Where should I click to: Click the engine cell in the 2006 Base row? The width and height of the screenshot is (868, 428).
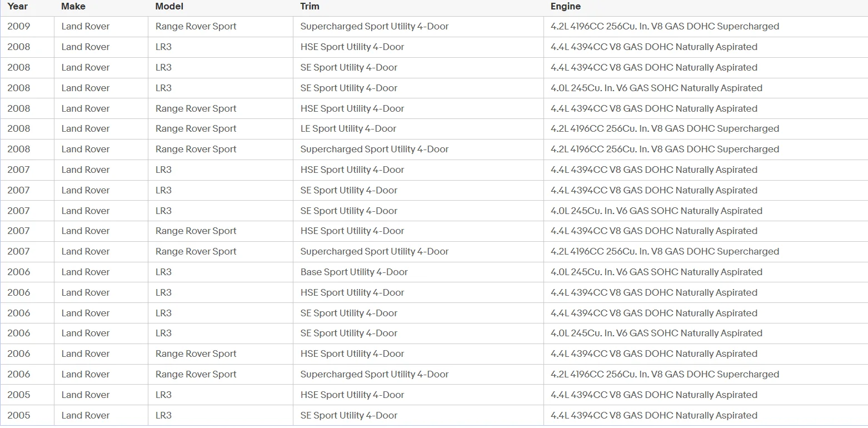click(657, 272)
